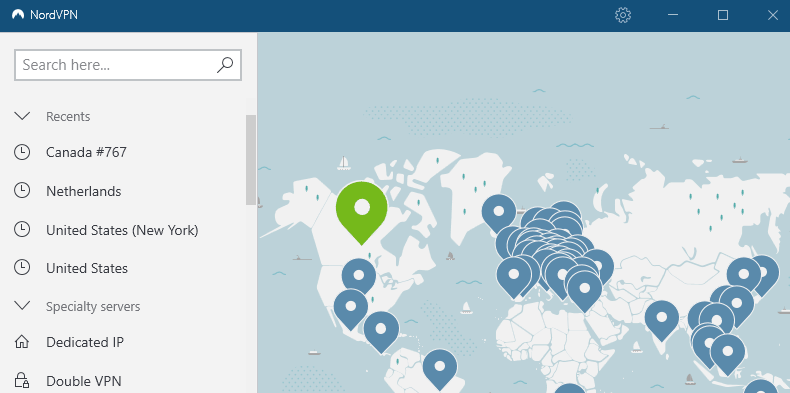Click the sidebar scrollbar thumb

click(251, 160)
